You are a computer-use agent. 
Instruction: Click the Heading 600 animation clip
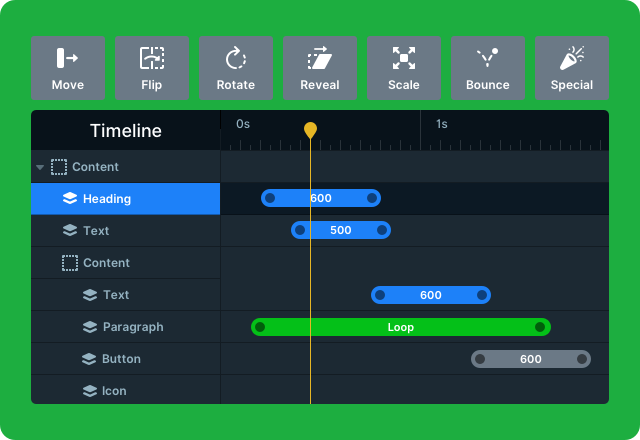(x=321, y=198)
